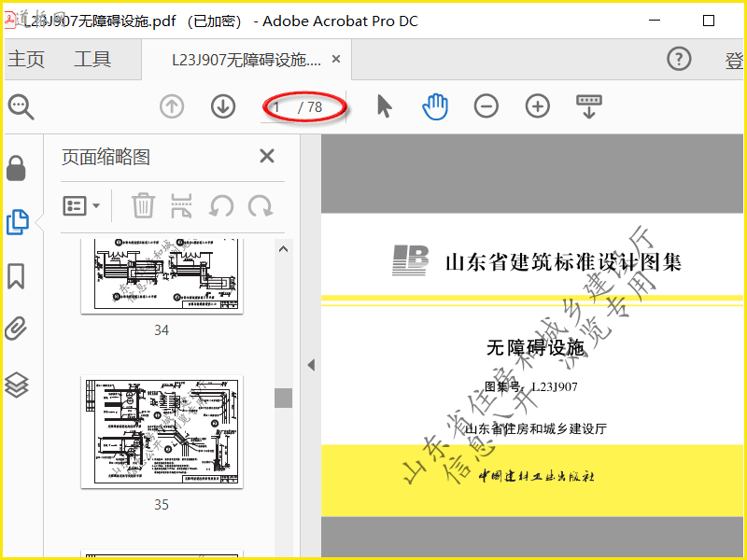
Task: Open the find text magnifier tool
Action: click(x=21, y=106)
